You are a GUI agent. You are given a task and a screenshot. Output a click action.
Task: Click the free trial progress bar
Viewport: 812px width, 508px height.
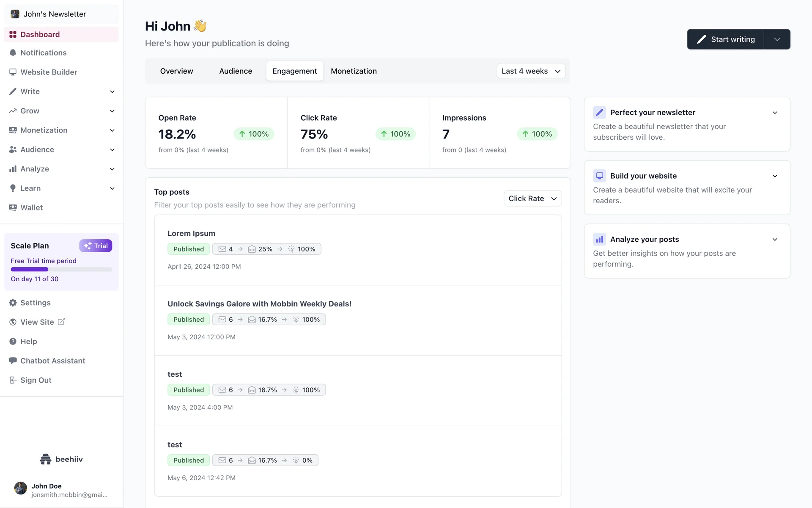point(61,269)
